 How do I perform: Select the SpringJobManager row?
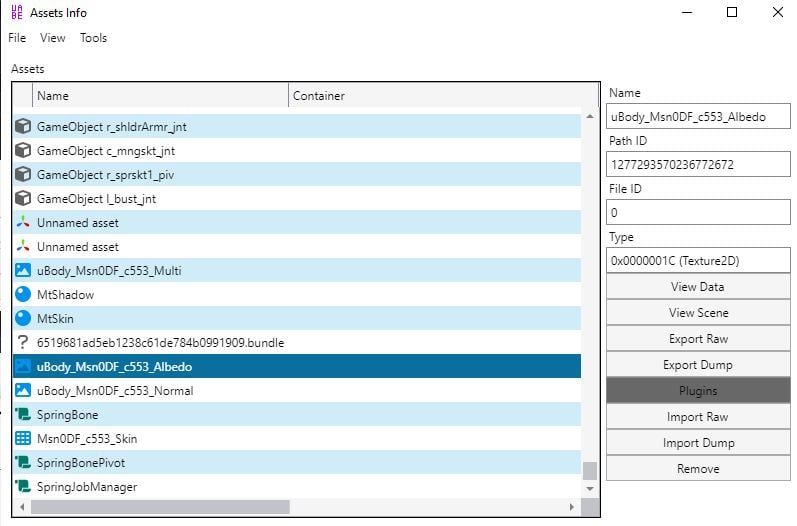[297, 486]
